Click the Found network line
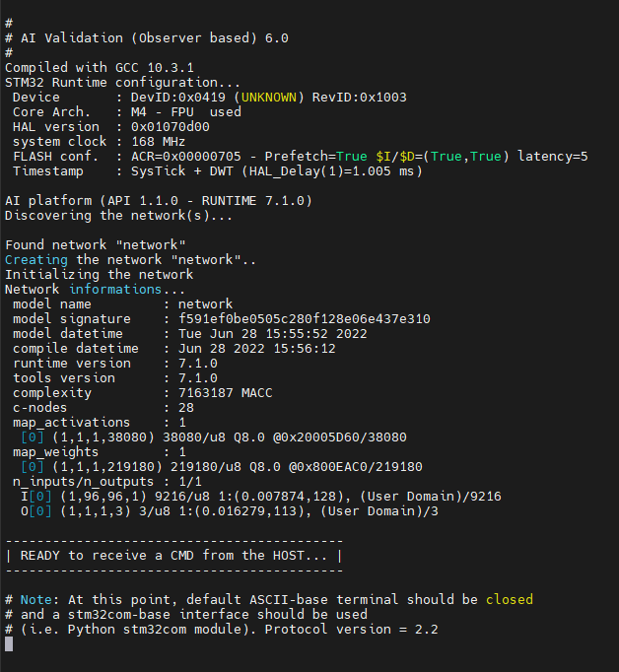This screenshot has width=619, height=672. point(96,244)
